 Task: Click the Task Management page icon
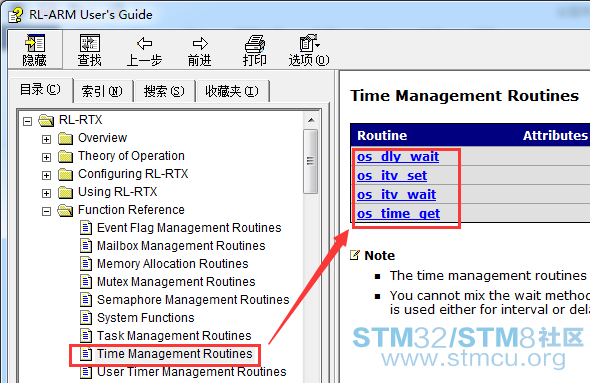point(86,336)
